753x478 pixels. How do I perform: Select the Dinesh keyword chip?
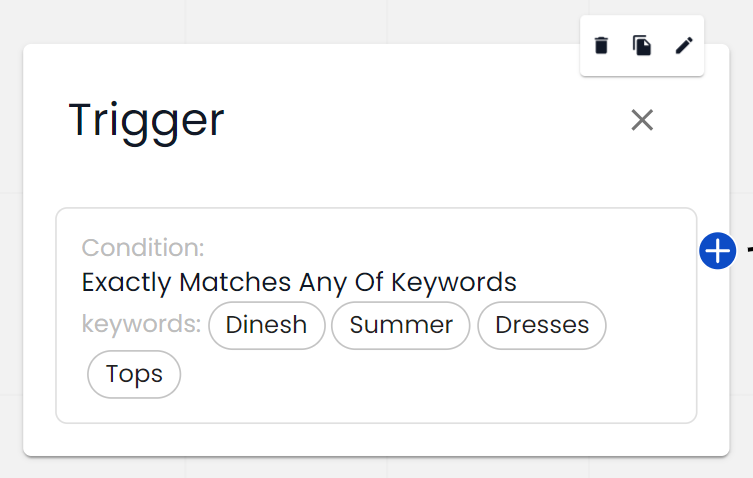click(266, 325)
